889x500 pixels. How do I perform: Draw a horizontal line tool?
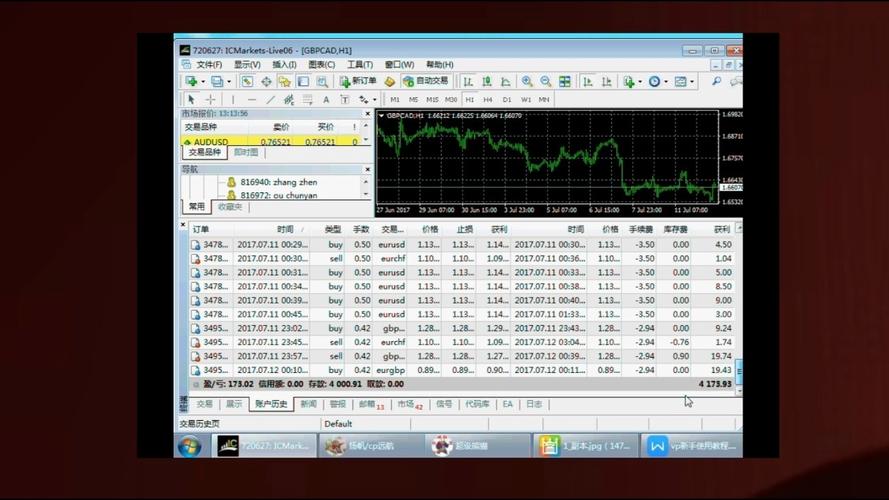pos(252,100)
